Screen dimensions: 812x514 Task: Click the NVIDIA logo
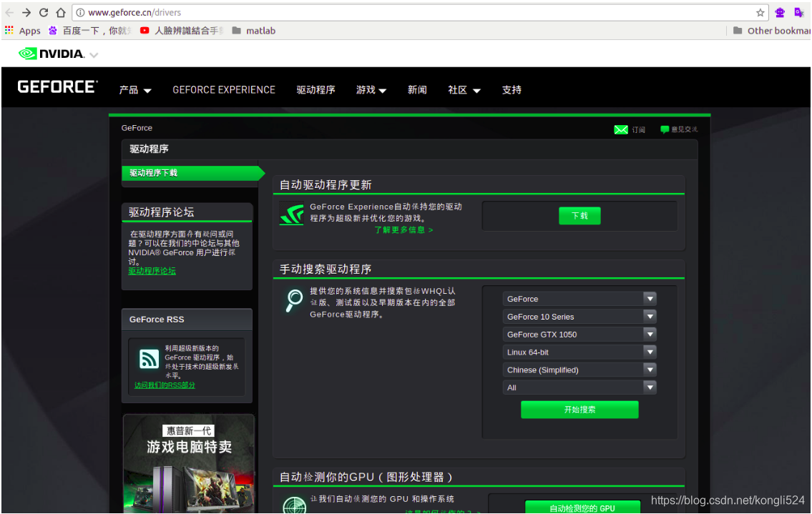[x=52, y=54]
